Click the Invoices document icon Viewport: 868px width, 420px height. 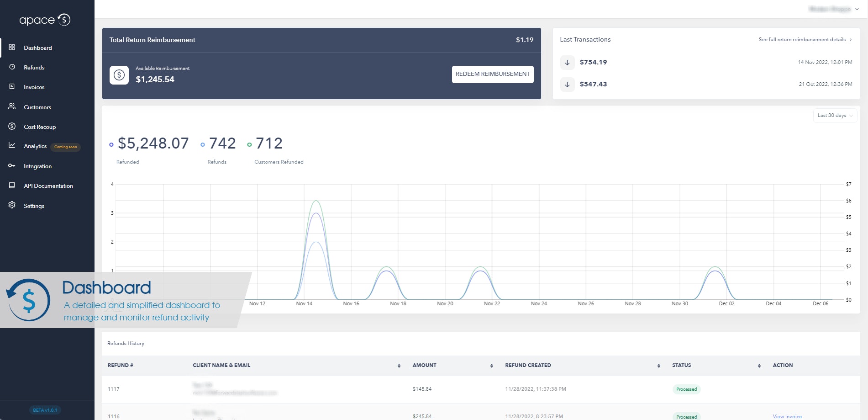[x=12, y=87]
